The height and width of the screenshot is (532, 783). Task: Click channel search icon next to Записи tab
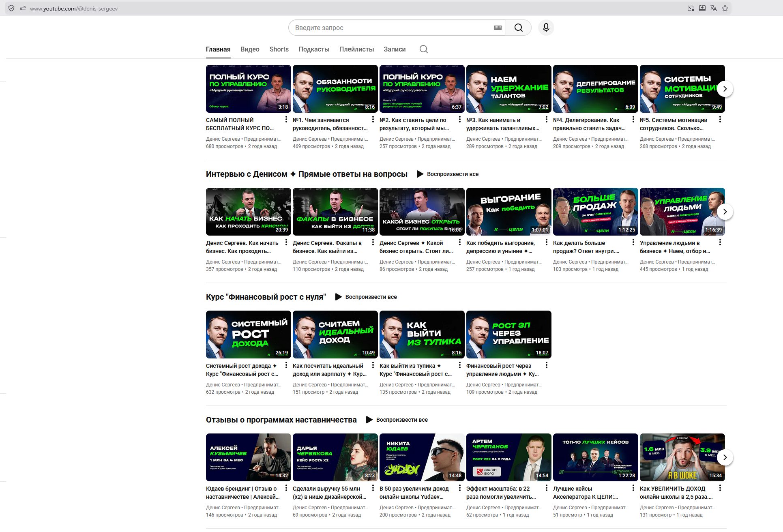pyautogui.click(x=423, y=49)
